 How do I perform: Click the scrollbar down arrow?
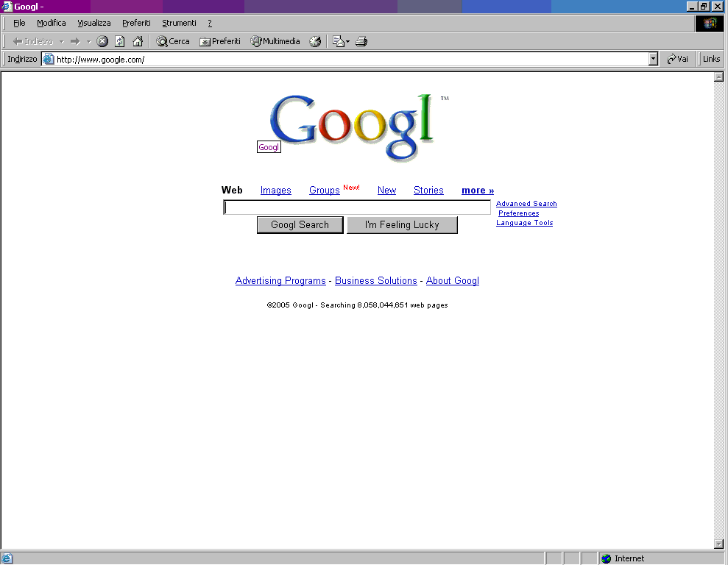718,544
